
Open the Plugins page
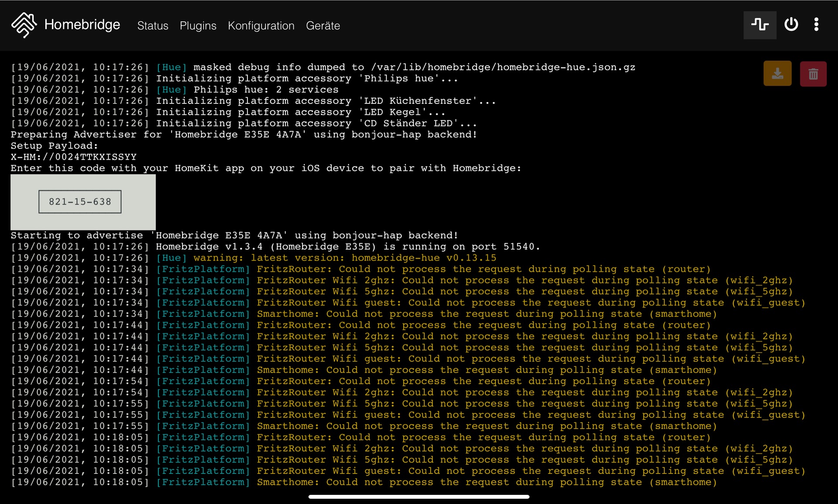[198, 26]
